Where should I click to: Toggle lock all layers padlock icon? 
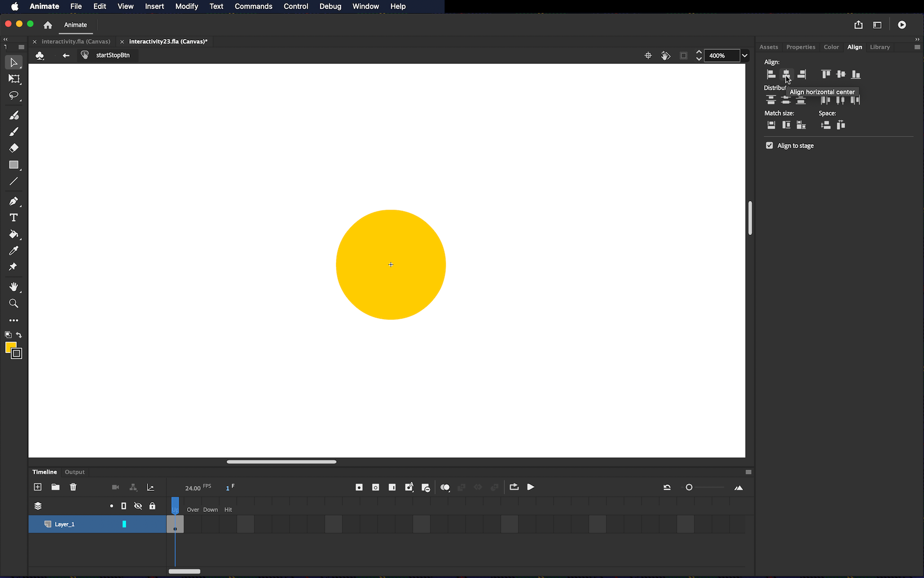[152, 506]
